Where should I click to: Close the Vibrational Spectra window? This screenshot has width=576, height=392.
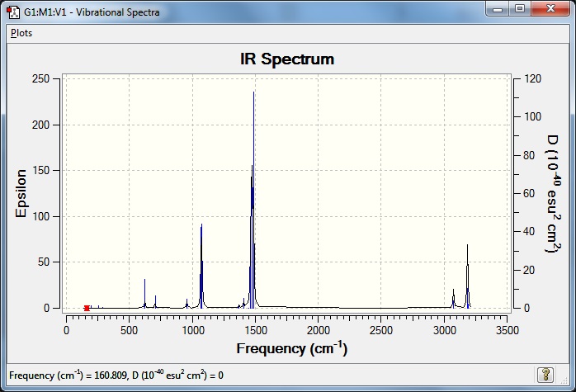coord(550,9)
